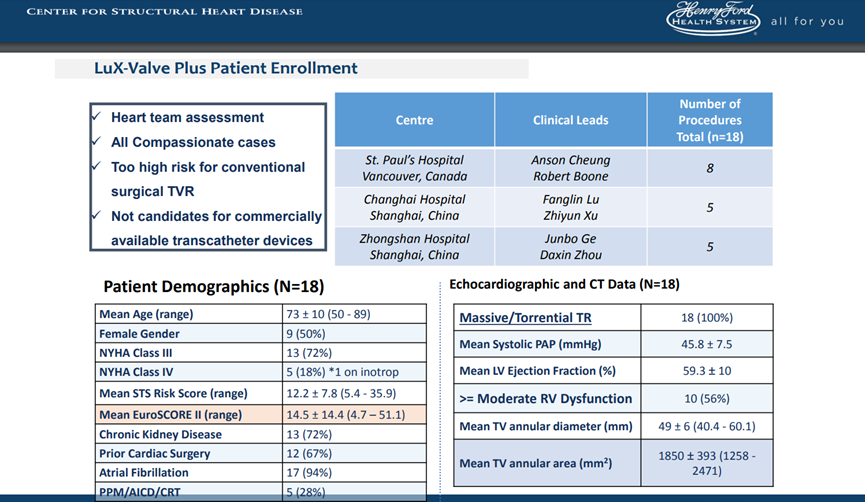Click the Center for Structural Heart Disease header
This screenshot has width=865, height=502.
(x=164, y=11)
